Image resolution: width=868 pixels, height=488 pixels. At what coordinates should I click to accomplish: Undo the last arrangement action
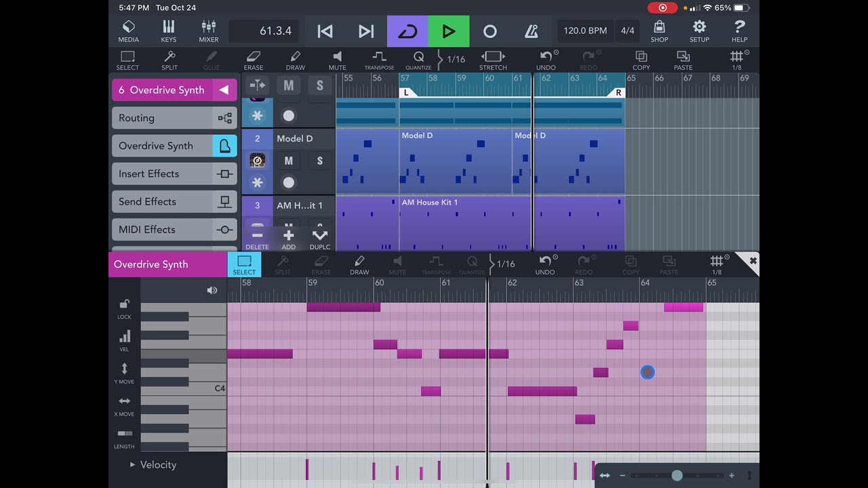click(547, 60)
